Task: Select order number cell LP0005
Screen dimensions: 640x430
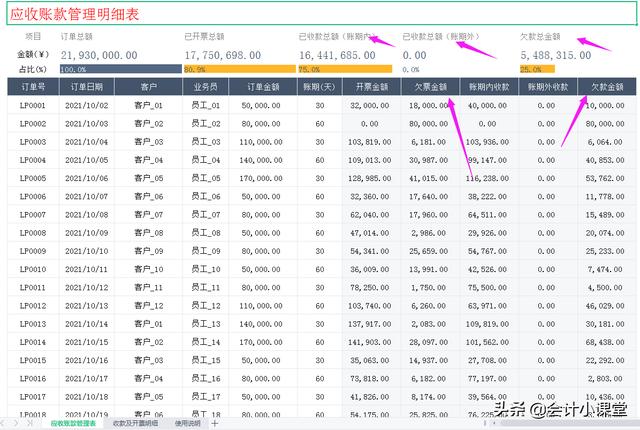Action: tap(33, 178)
